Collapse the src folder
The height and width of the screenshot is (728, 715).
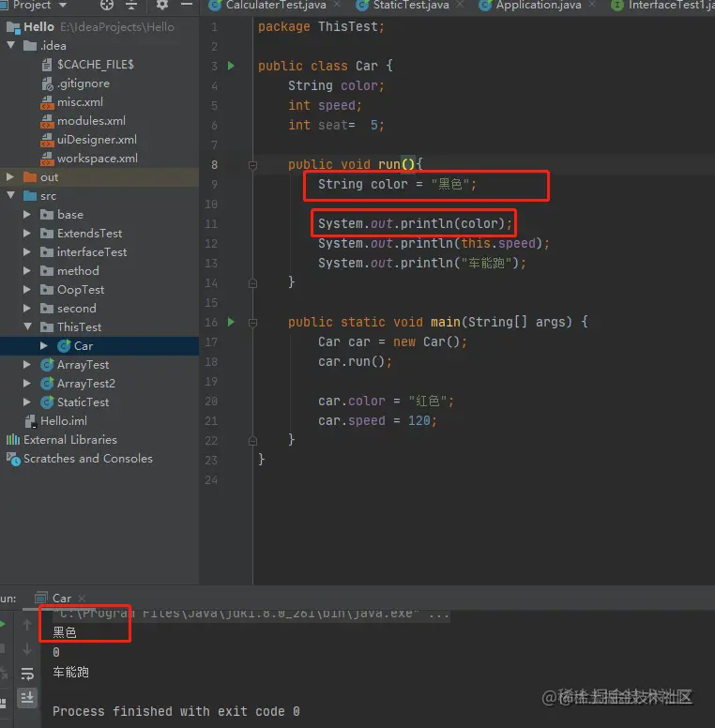click(10, 195)
